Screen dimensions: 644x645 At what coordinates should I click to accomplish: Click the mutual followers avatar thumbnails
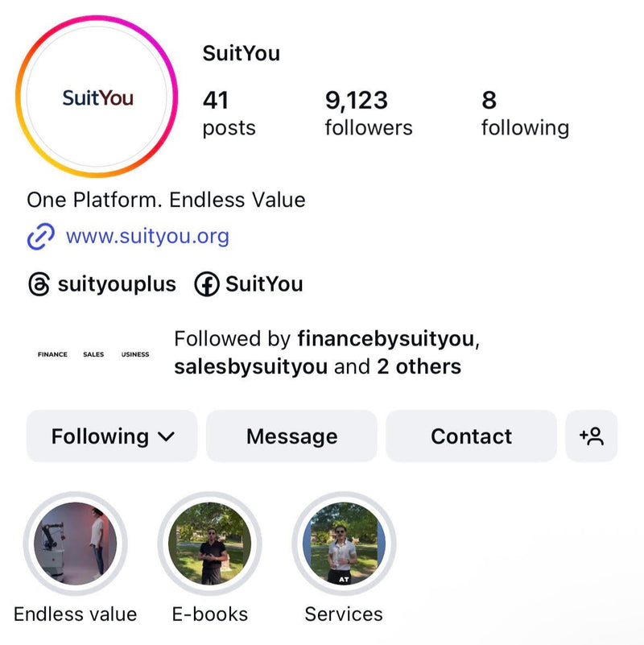click(x=93, y=354)
